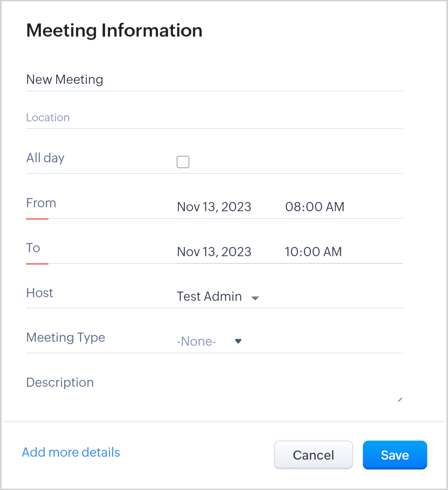The height and width of the screenshot is (490, 448).
Task: Change the 10:00 AM end time
Action: tap(313, 252)
